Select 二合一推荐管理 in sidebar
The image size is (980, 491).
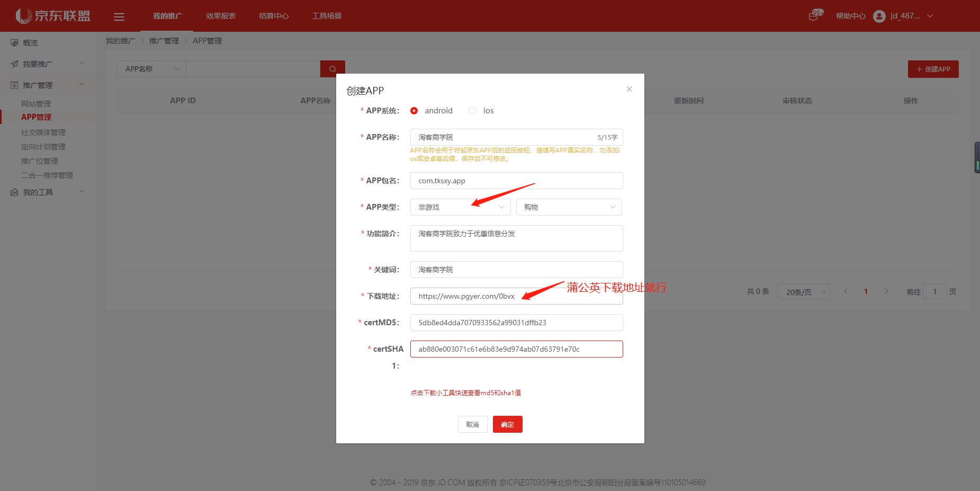(x=47, y=175)
